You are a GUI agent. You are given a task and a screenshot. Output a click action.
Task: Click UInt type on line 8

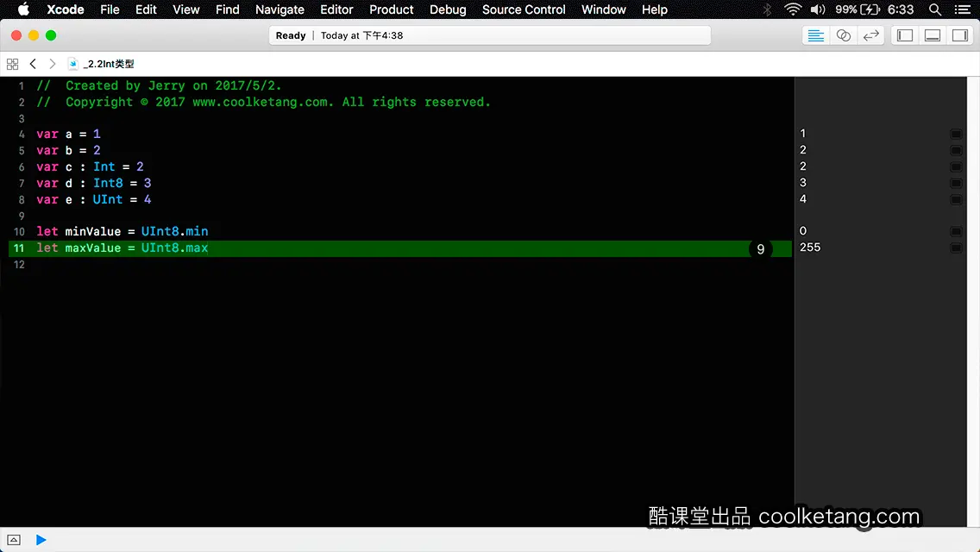[108, 199]
